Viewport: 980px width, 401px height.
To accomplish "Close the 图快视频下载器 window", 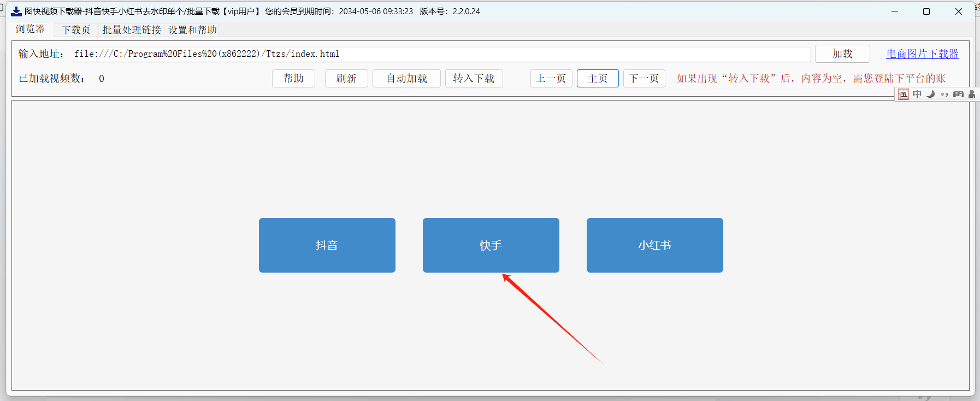I will [959, 11].
